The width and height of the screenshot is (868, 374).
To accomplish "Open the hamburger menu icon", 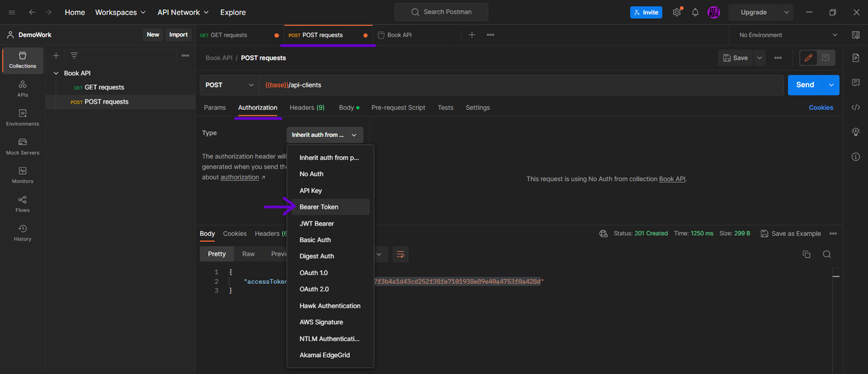I will pyautogui.click(x=12, y=12).
